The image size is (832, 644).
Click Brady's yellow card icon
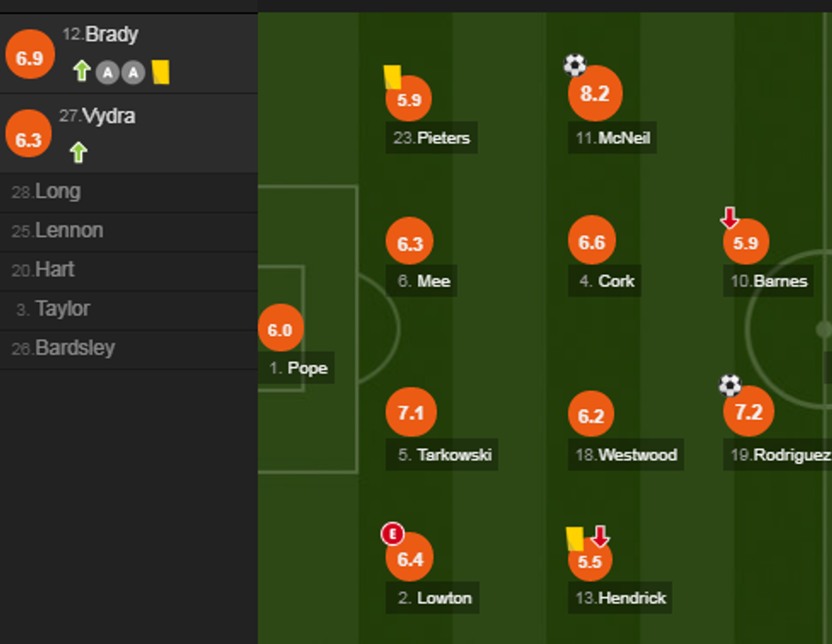tap(160, 72)
